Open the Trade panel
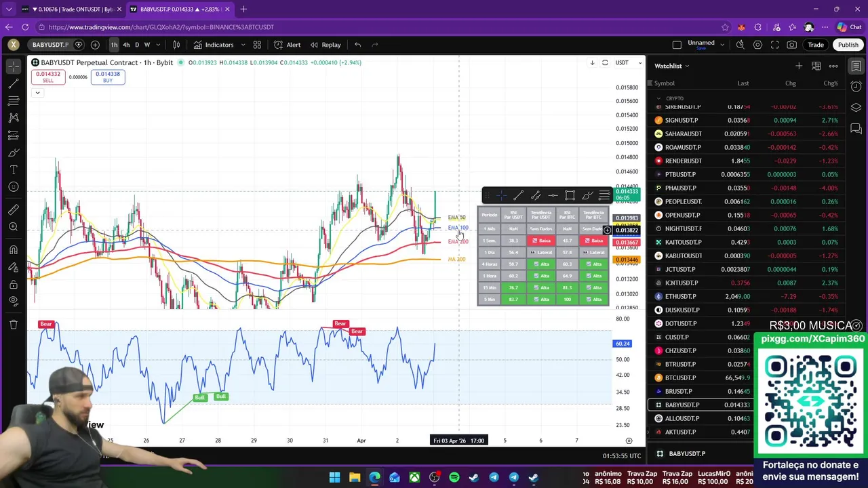868x488 pixels. click(x=815, y=45)
